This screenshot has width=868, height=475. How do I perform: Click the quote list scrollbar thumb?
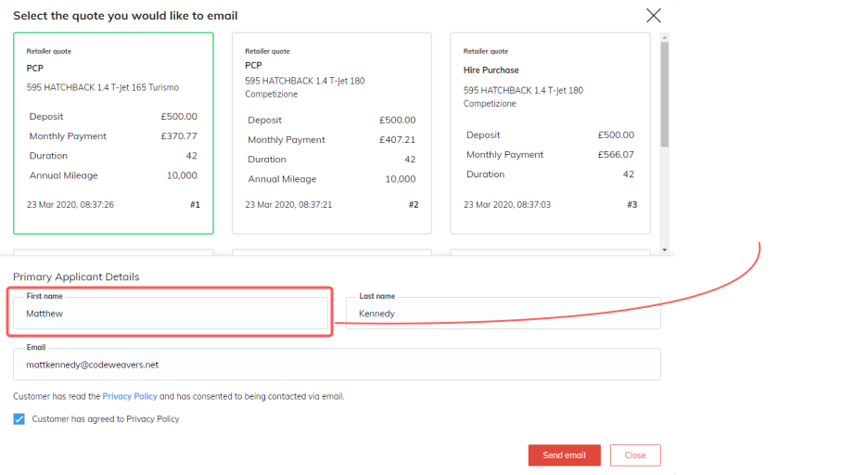click(664, 94)
